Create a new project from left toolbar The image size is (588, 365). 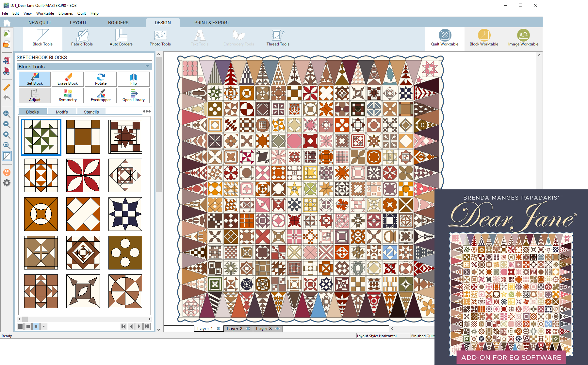pos(7,34)
